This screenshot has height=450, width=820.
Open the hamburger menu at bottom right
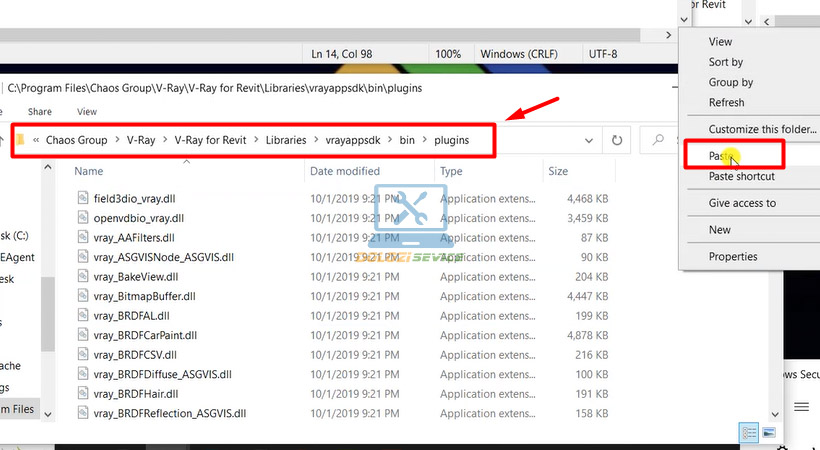coord(801,407)
